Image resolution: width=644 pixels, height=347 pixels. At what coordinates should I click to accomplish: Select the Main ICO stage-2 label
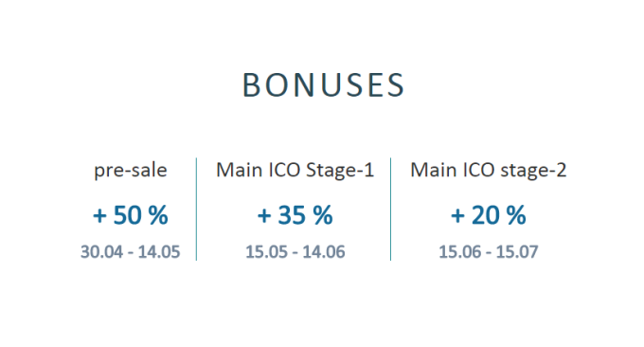(489, 170)
